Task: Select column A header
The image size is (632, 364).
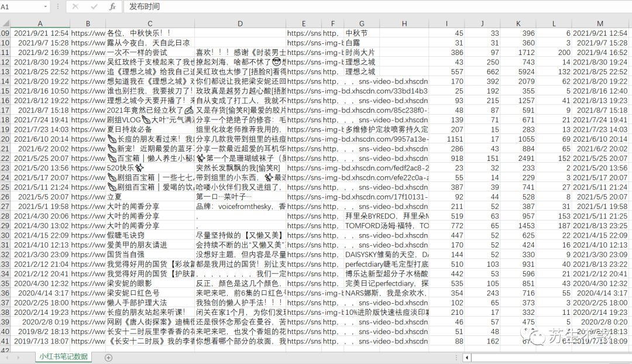Action: pyautogui.click(x=40, y=23)
